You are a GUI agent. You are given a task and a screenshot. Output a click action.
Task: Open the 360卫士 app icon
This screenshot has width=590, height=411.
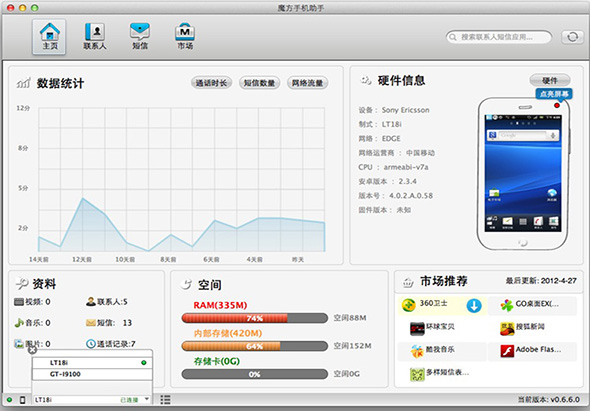408,304
